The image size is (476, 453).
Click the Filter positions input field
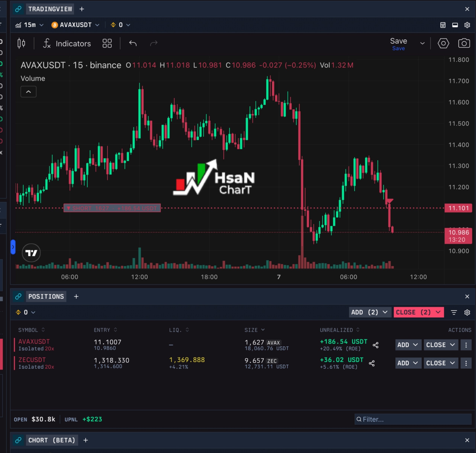coord(413,419)
